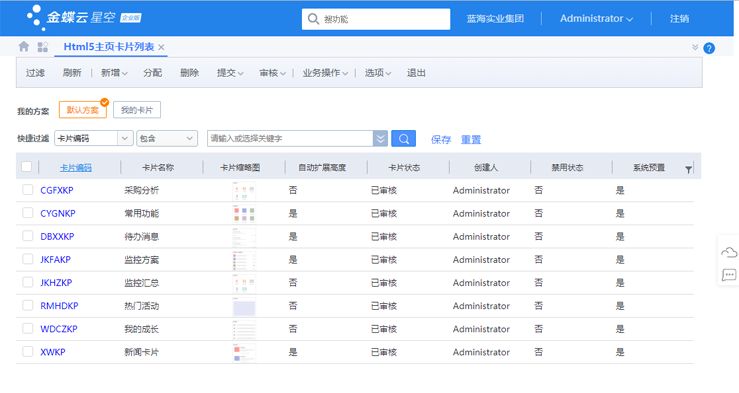739x393 pixels.
Task: Tick the select-all checkbox in table header
Action: pos(26,166)
